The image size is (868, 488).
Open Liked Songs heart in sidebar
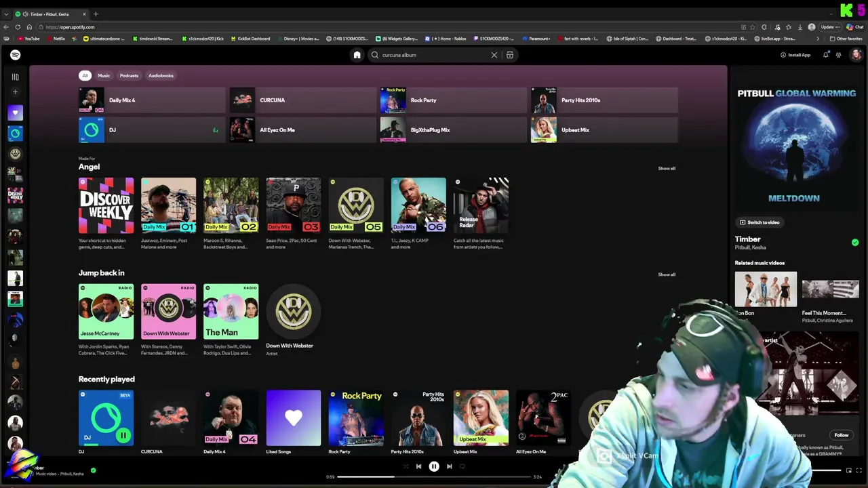(15, 113)
